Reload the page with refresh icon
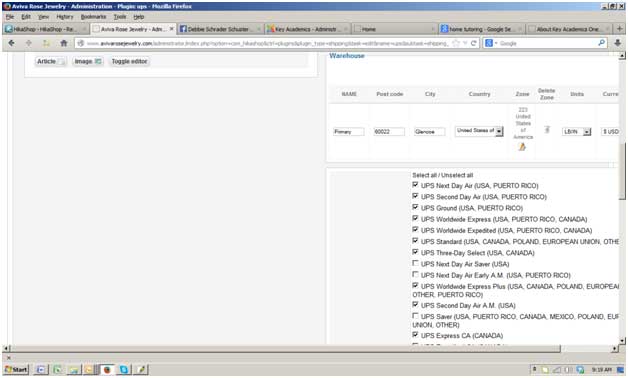The width and height of the screenshot is (628, 378). (x=474, y=43)
